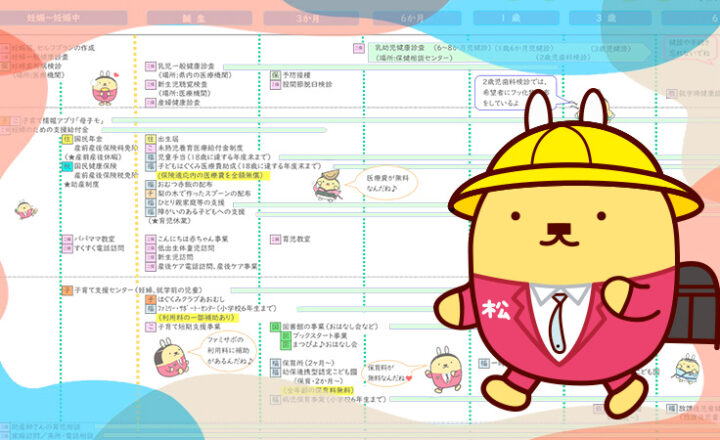Click the text 障がいのある子どもへの支援
This screenshot has height=440, width=720.
[201, 212]
